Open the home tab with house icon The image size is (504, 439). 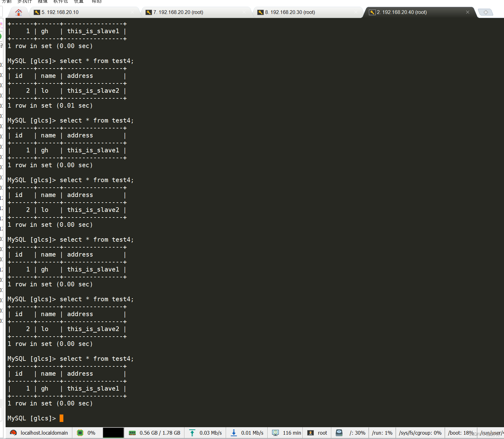click(19, 12)
